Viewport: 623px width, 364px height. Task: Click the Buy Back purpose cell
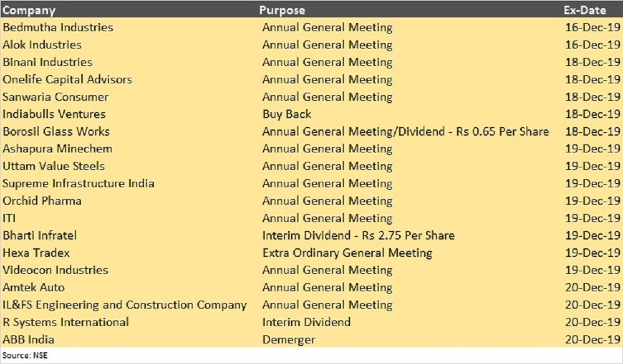[x=287, y=114]
